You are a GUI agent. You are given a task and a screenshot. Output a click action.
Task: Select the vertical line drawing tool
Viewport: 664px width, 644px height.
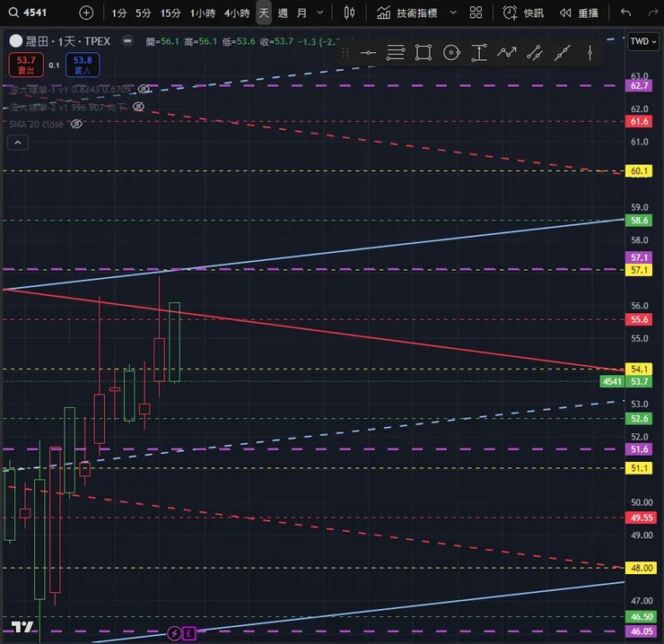coord(590,53)
